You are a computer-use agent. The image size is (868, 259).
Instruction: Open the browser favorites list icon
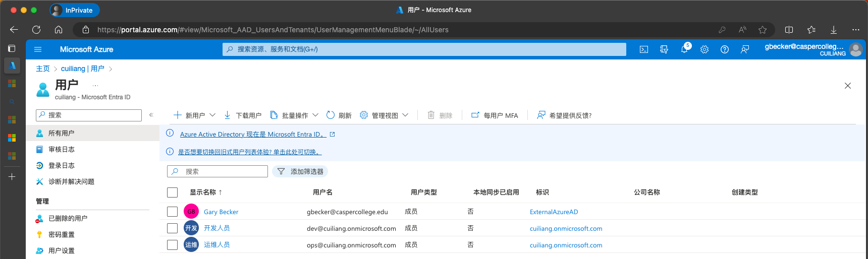[x=811, y=30]
